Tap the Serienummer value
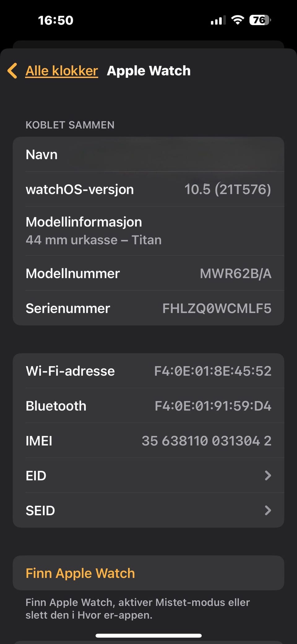The image size is (297, 644). click(x=217, y=309)
